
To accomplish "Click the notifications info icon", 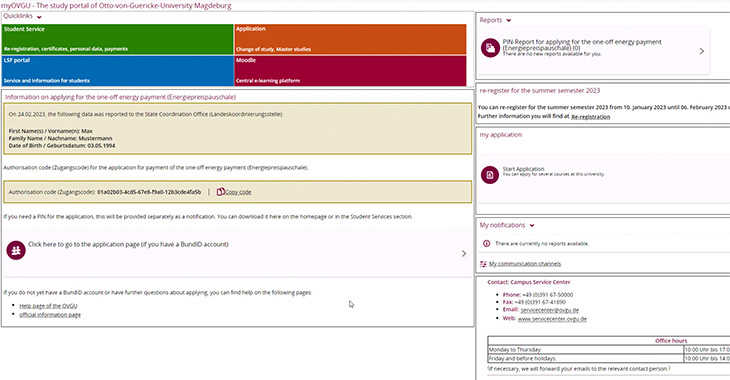I will pyautogui.click(x=487, y=244).
